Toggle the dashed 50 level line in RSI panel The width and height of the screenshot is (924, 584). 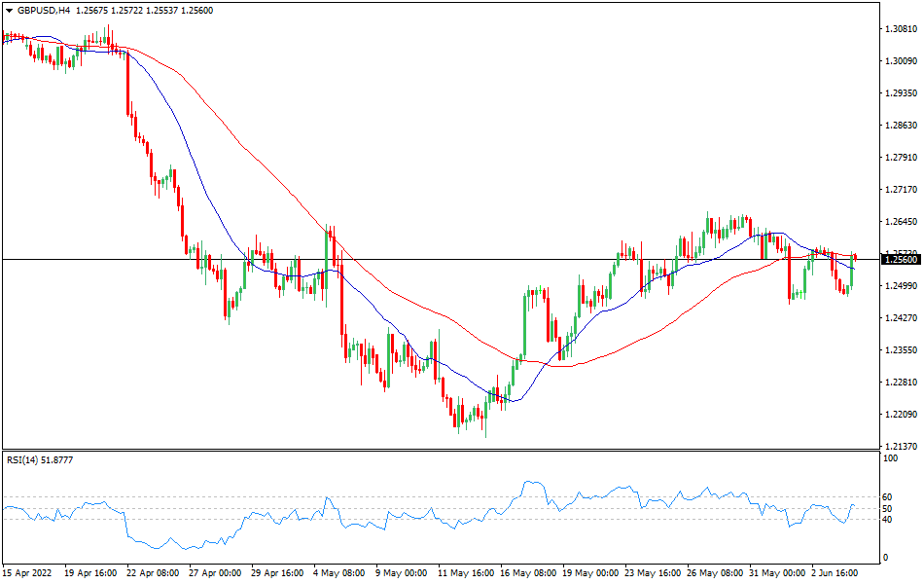(x=292, y=507)
